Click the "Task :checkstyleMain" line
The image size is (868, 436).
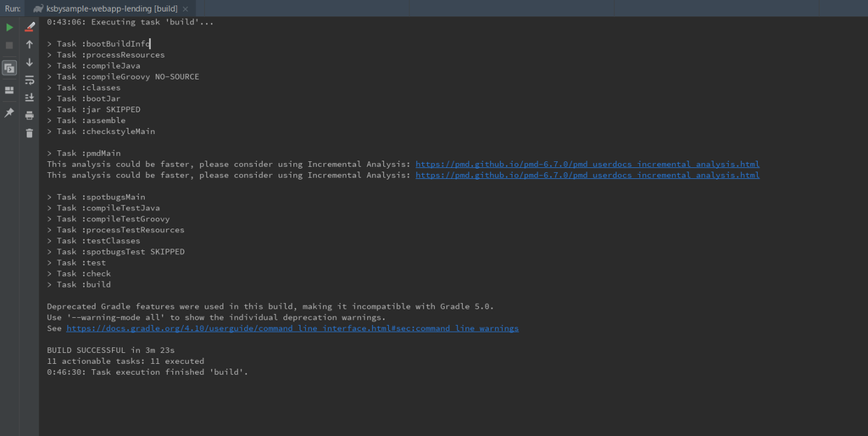coord(101,131)
